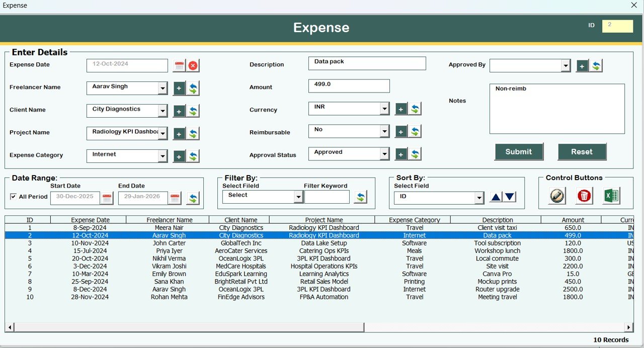
Task: Add a new freelancer with the plus icon
Action: coord(179,88)
